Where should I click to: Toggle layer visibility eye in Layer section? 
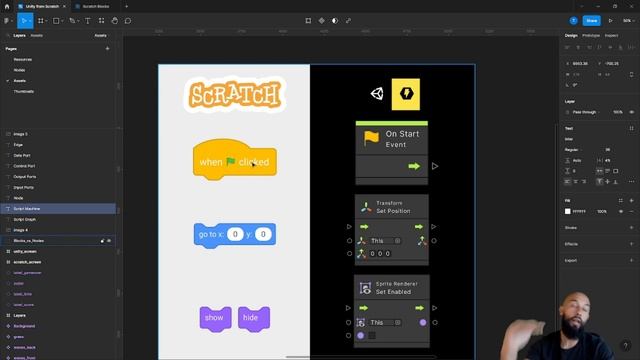631,112
